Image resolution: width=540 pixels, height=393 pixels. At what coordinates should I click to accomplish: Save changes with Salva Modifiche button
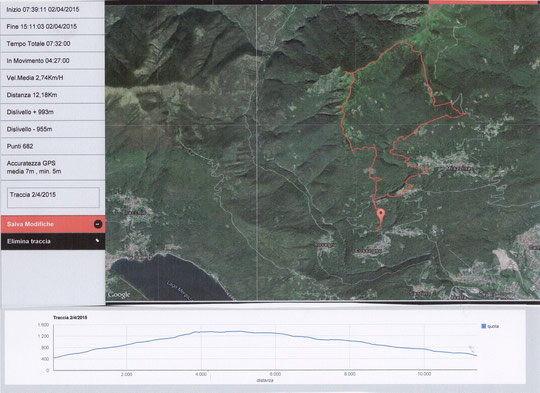53,224
